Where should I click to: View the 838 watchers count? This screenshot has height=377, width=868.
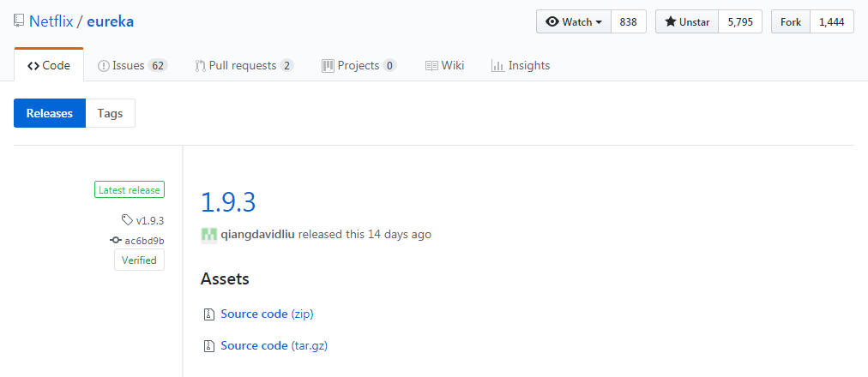coord(628,22)
